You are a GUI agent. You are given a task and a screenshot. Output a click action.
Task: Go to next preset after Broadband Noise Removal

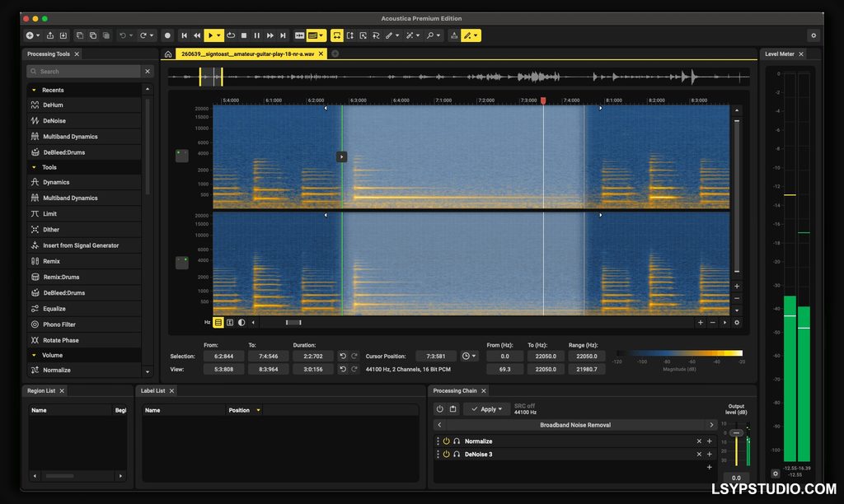coord(711,425)
